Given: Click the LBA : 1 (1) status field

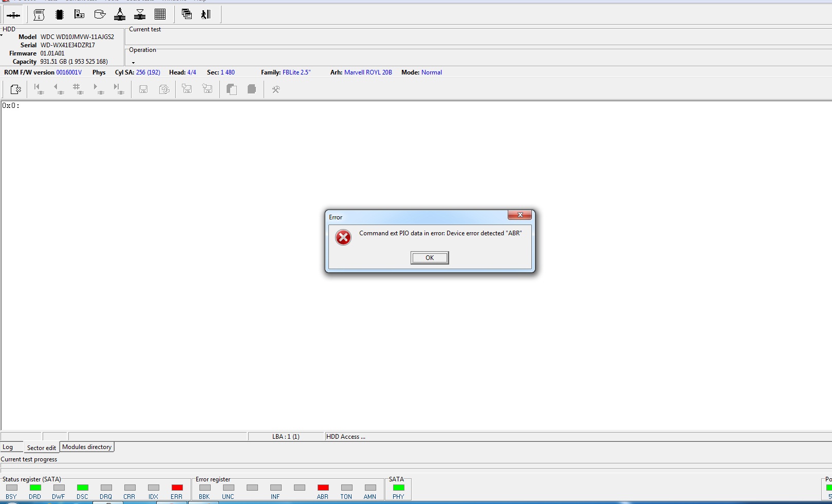Looking at the screenshot, I should click(286, 437).
